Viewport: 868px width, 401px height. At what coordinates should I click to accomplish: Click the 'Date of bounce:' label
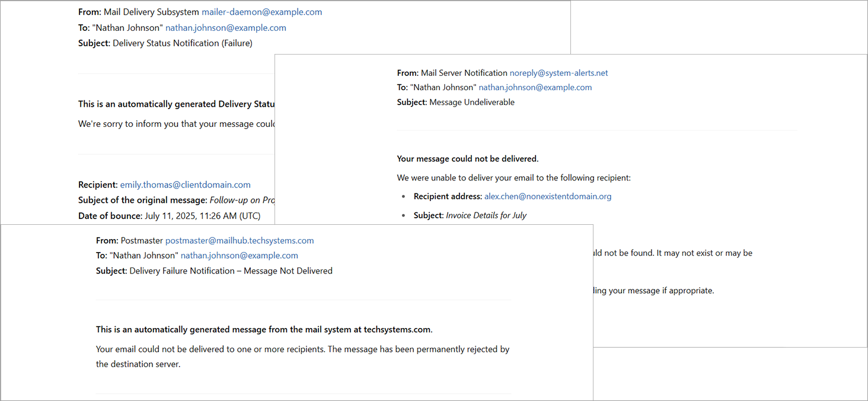pyautogui.click(x=110, y=216)
